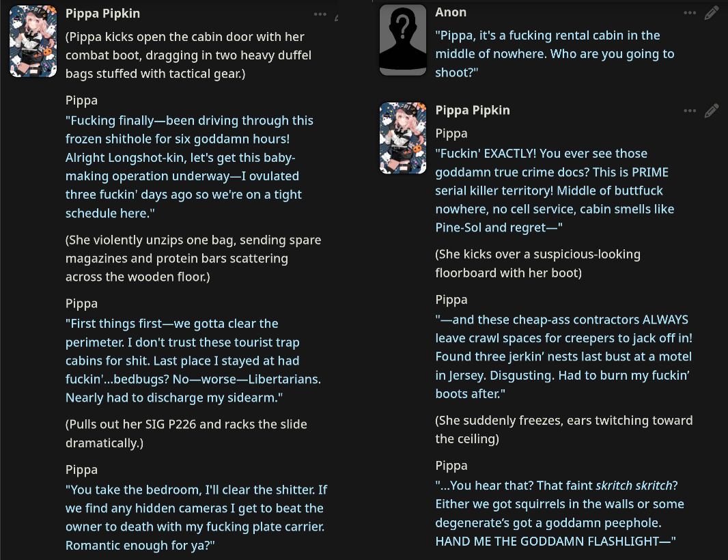Click the Anon username
728x560 pixels.
coord(451,12)
